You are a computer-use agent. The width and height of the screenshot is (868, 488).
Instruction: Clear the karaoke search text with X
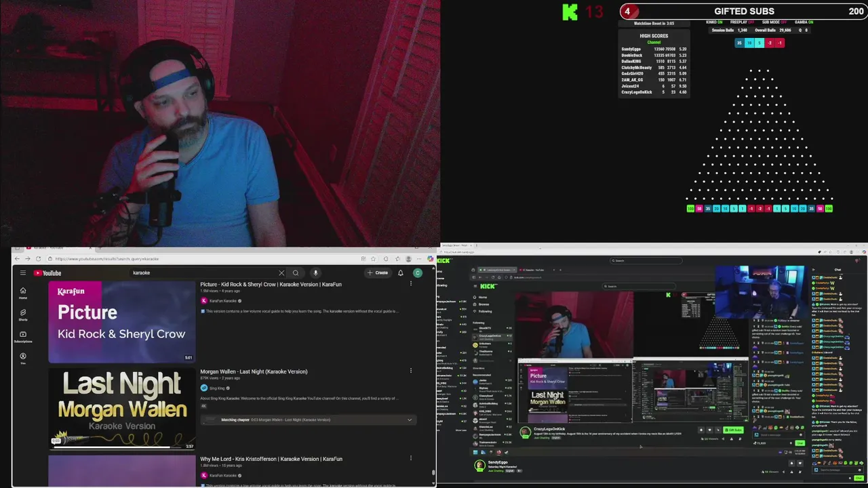tap(281, 273)
